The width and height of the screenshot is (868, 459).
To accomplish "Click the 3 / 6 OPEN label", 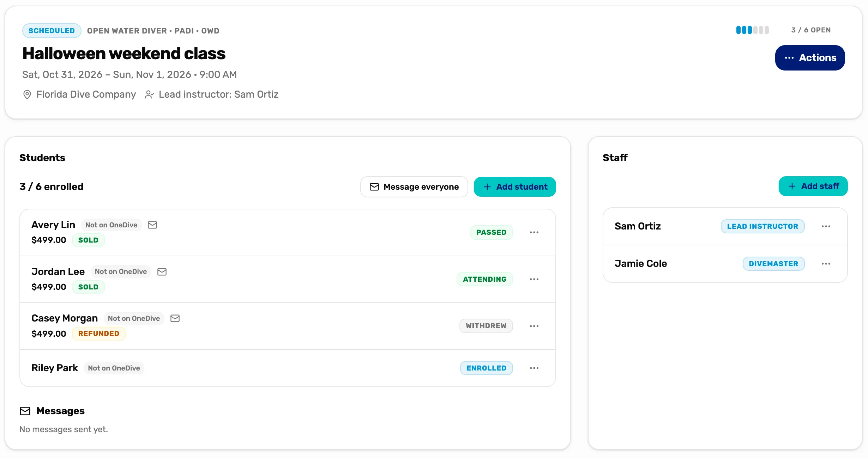I will point(811,30).
